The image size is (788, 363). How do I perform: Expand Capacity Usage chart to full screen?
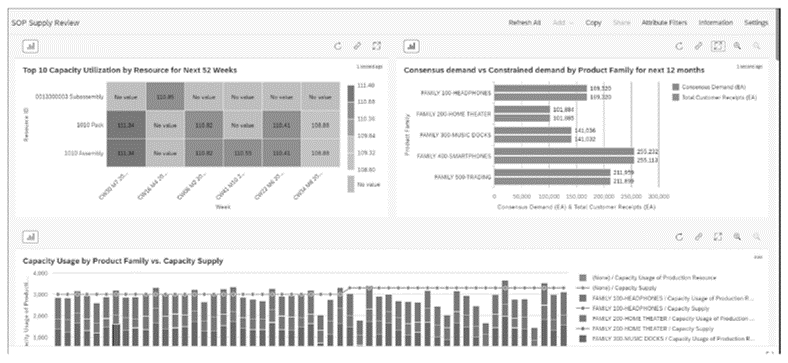pyautogui.click(x=718, y=236)
